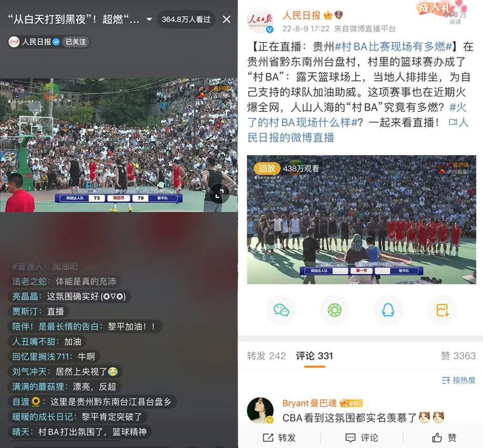Toggle the 已关注 follow button

[76, 41]
